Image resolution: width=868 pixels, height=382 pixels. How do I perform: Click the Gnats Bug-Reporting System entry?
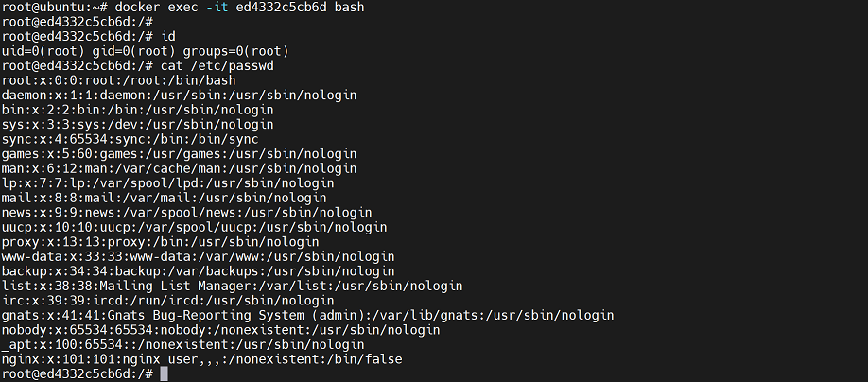[x=307, y=315]
